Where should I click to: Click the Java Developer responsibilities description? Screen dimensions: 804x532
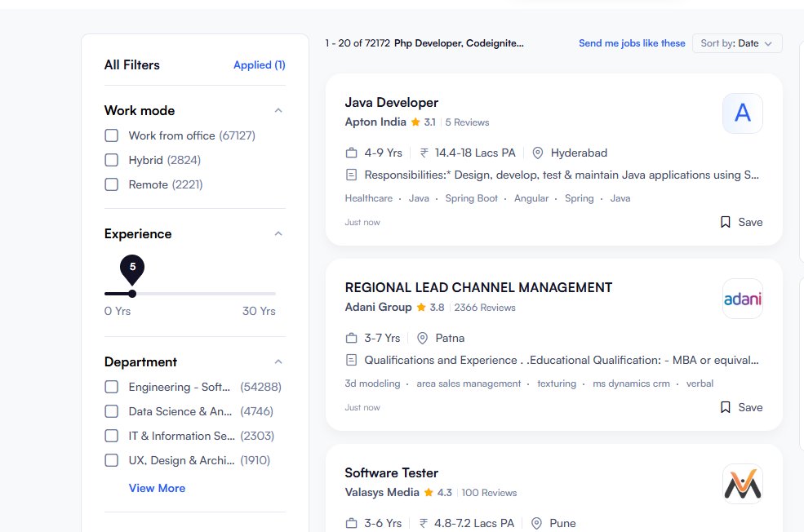562,175
